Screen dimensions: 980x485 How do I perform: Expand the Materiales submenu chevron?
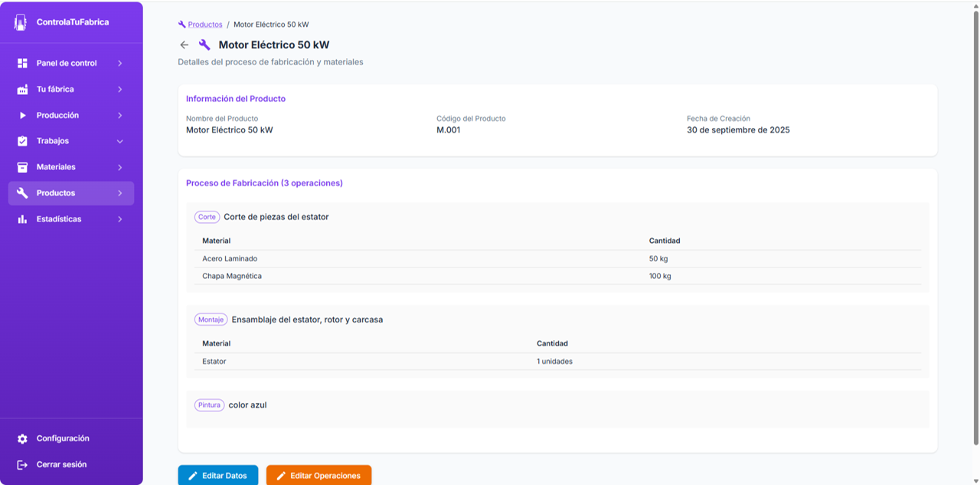click(120, 167)
